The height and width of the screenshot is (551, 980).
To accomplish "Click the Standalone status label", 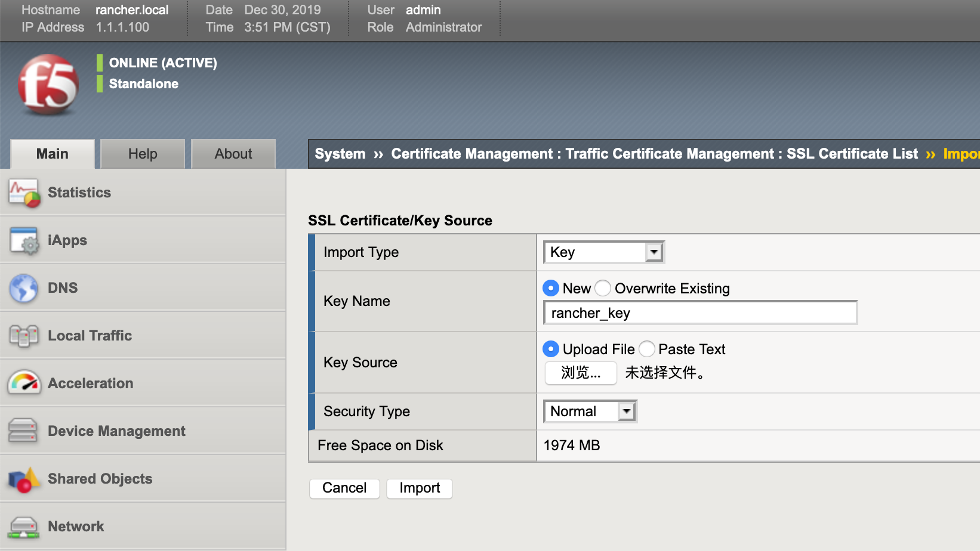I will (144, 84).
